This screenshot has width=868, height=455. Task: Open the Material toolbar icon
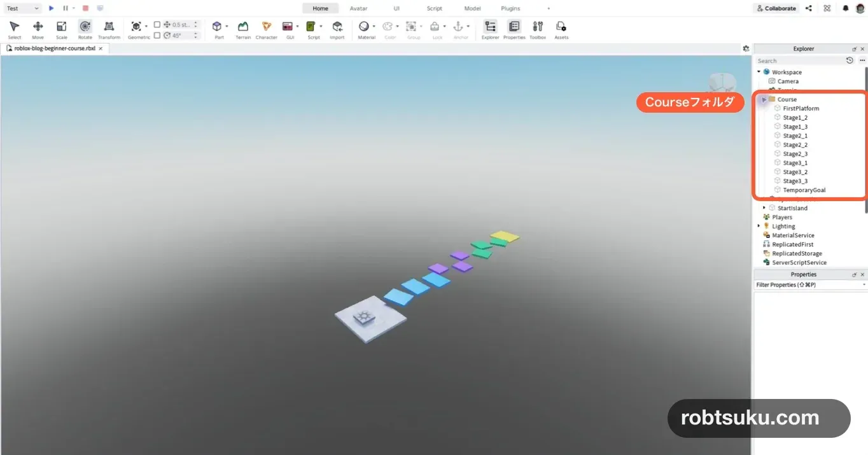tap(364, 27)
